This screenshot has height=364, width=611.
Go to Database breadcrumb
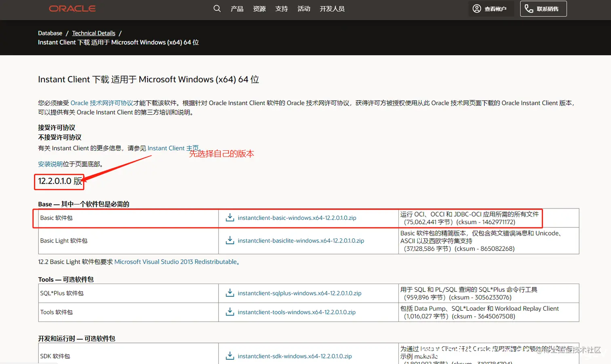click(50, 33)
